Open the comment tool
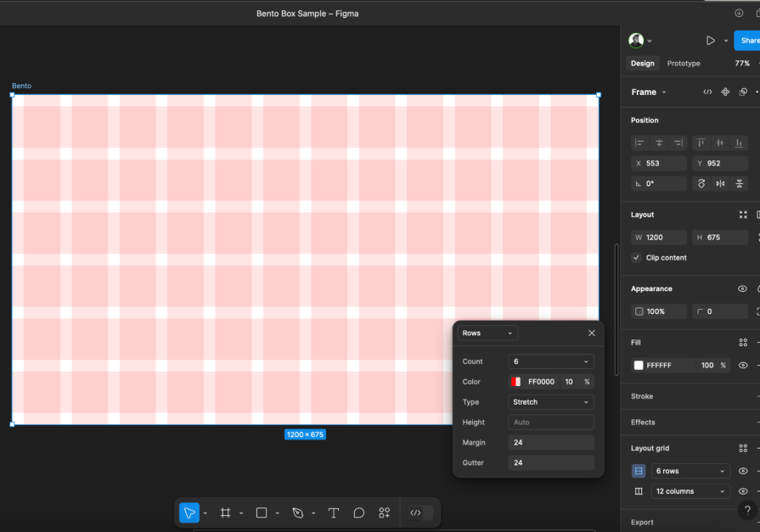The image size is (760, 532). (358, 512)
